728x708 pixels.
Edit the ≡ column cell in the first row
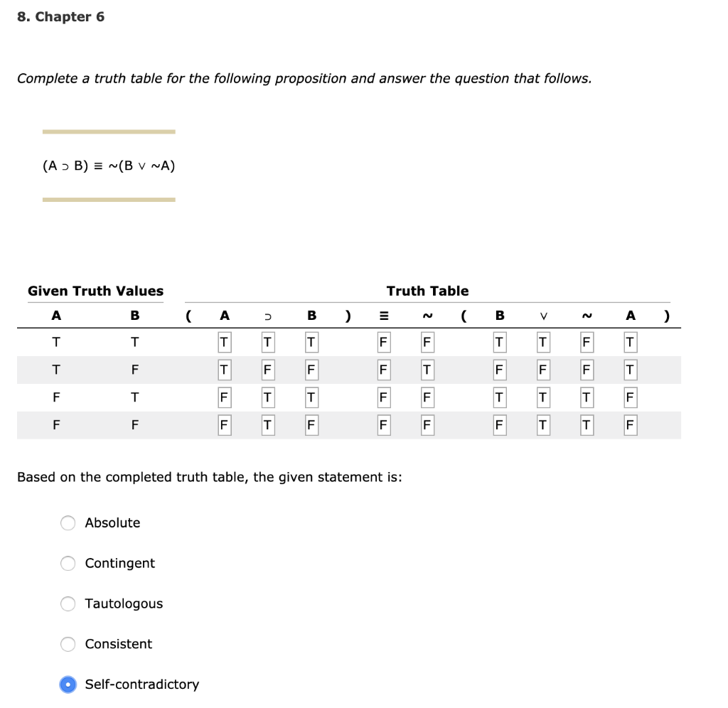383,342
